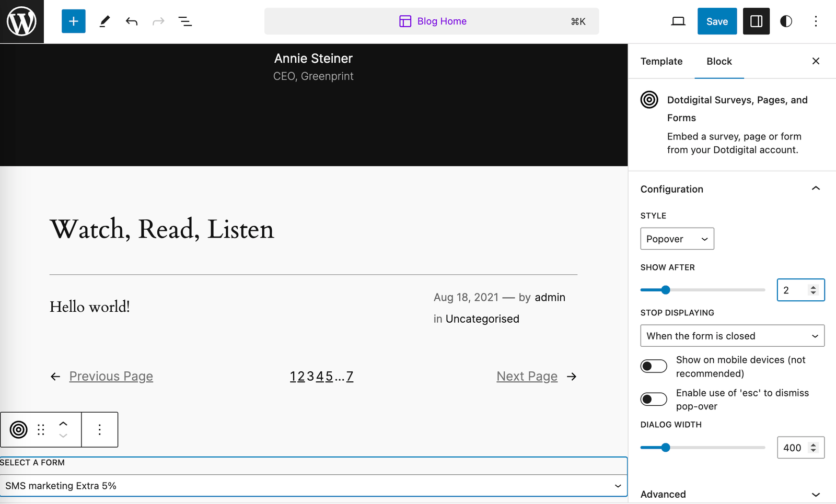Click the Save button
Viewport: 836px width, 504px height.
pyautogui.click(x=717, y=21)
